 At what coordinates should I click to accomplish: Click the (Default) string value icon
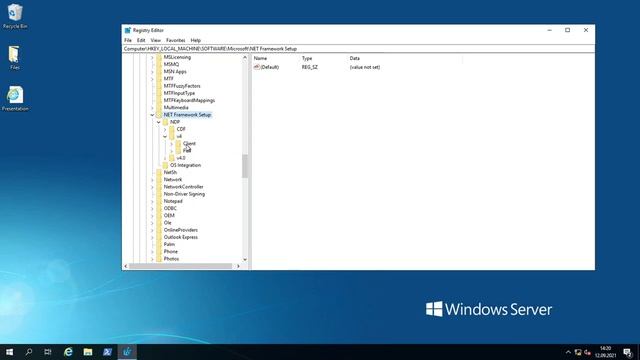257,67
